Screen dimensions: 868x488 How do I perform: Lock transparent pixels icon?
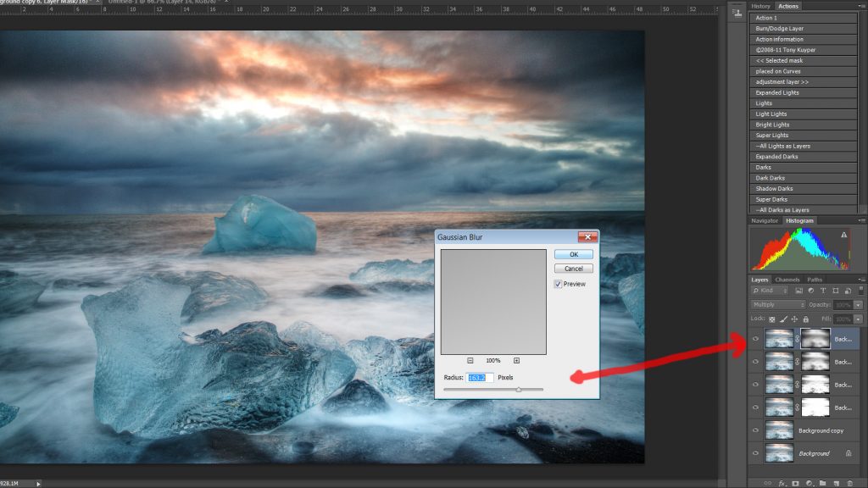click(x=771, y=319)
